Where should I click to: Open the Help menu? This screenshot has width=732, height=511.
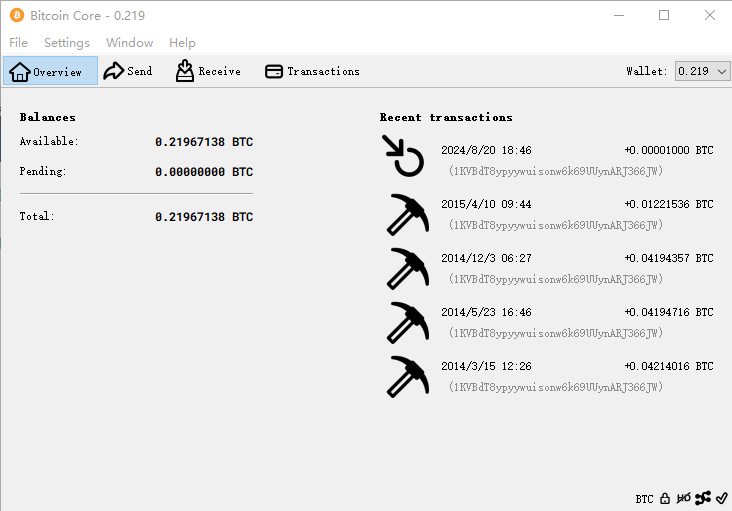pyautogui.click(x=182, y=43)
